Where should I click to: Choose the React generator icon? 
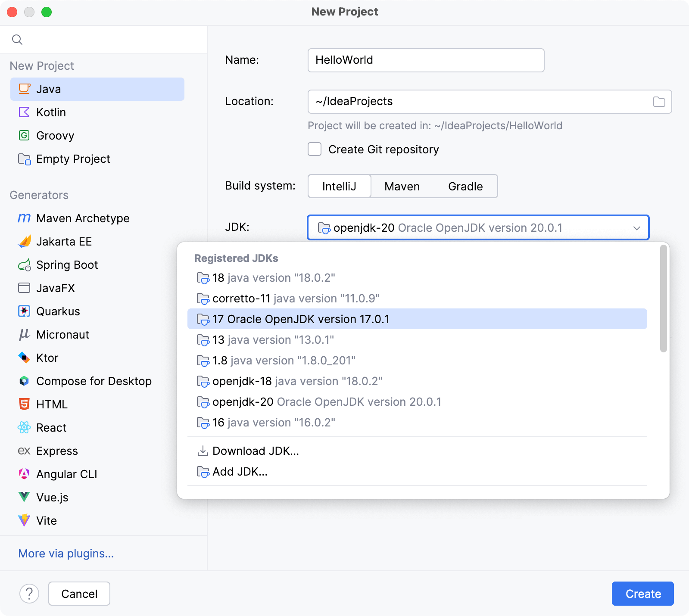pyautogui.click(x=24, y=428)
